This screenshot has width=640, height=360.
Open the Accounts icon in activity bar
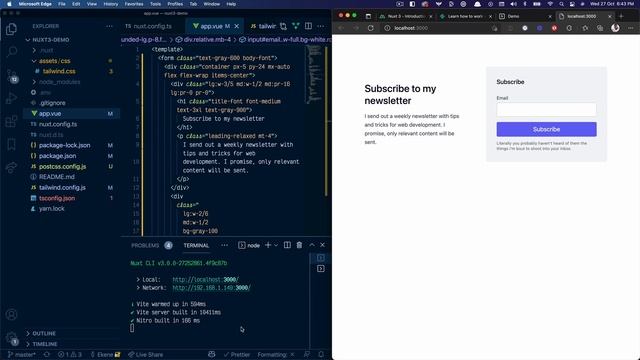click(11, 314)
